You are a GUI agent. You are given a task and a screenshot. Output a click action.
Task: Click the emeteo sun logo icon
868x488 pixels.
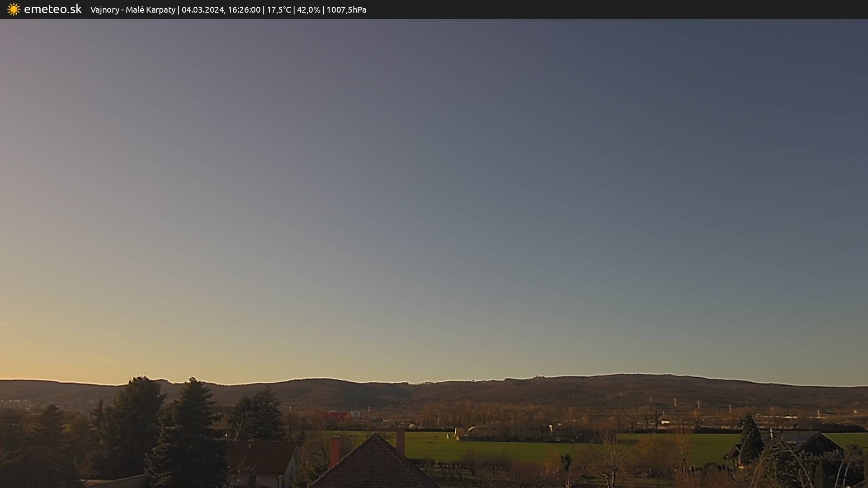[14, 9]
